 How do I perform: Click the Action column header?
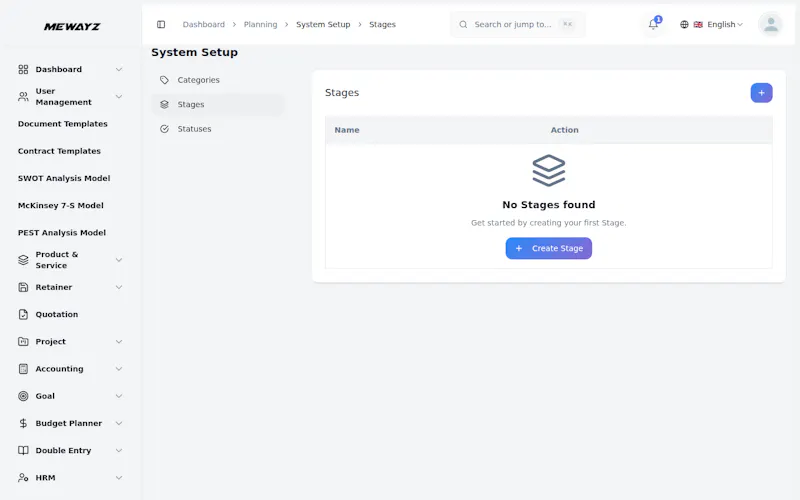pyautogui.click(x=564, y=130)
